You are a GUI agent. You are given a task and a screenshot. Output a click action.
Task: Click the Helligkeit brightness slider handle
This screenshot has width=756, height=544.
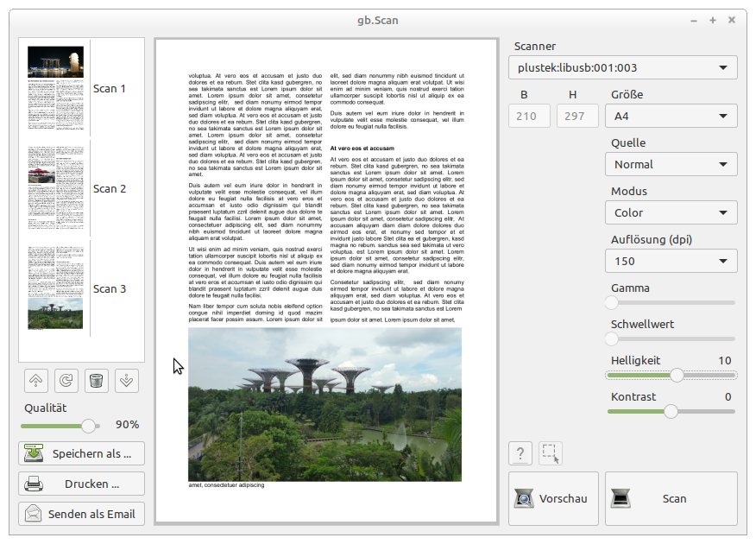click(677, 375)
